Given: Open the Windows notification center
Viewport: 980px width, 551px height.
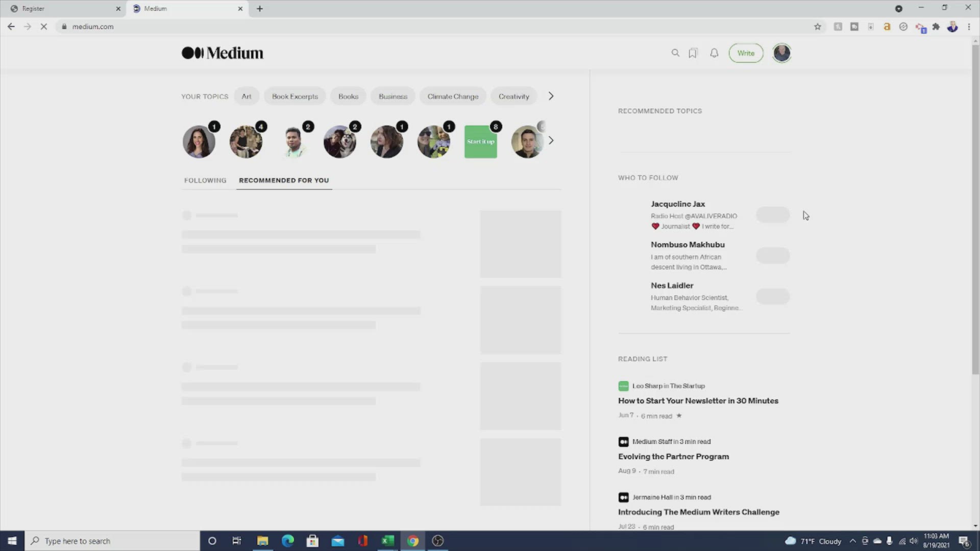Looking at the screenshot, I should point(964,541).
